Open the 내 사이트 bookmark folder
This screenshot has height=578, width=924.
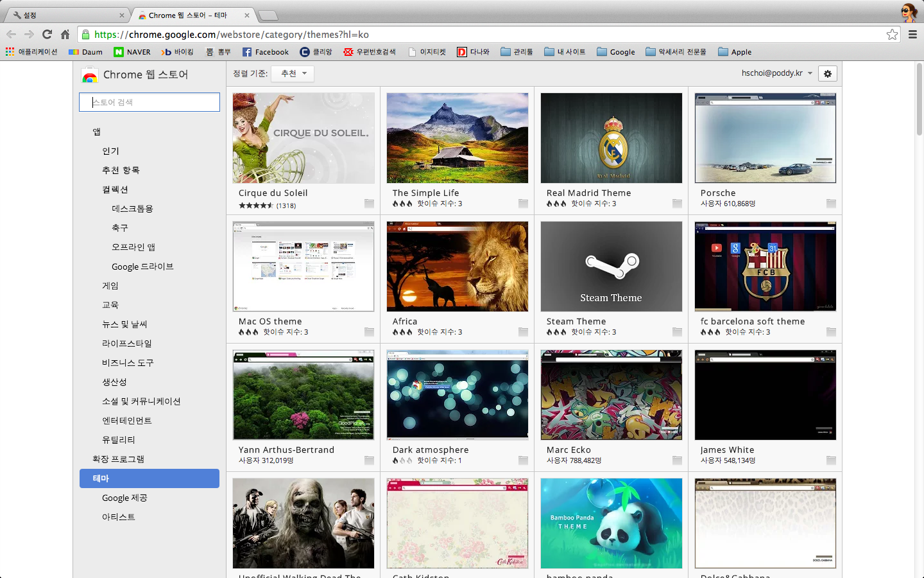click(565, 52)
